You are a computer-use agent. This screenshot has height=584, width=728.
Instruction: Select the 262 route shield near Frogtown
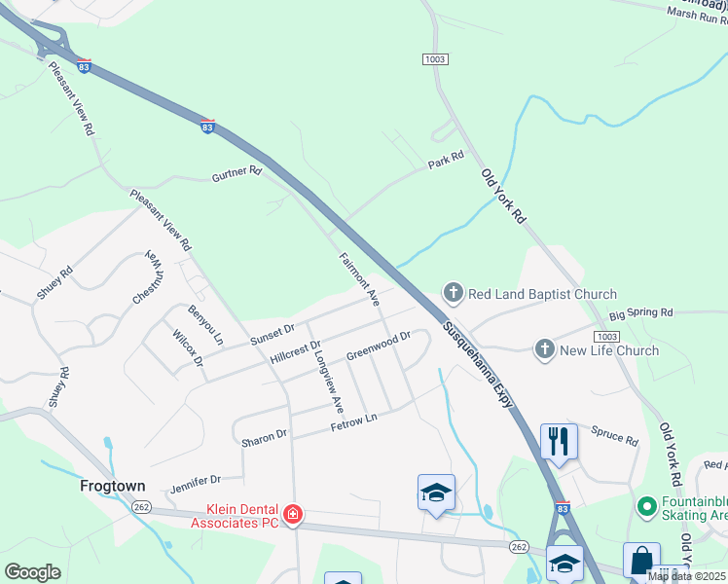click(x=141, y=507)
